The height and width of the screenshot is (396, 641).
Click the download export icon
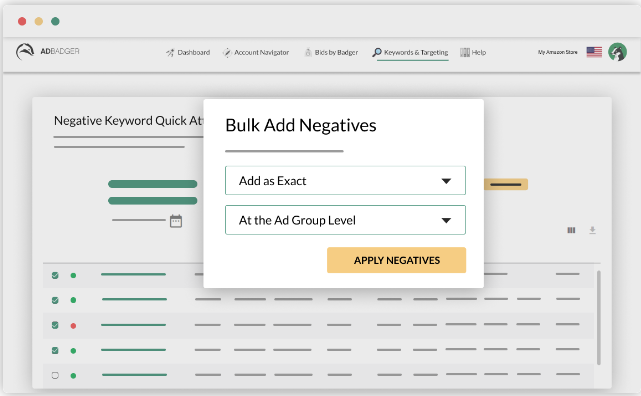pos(592,230)
